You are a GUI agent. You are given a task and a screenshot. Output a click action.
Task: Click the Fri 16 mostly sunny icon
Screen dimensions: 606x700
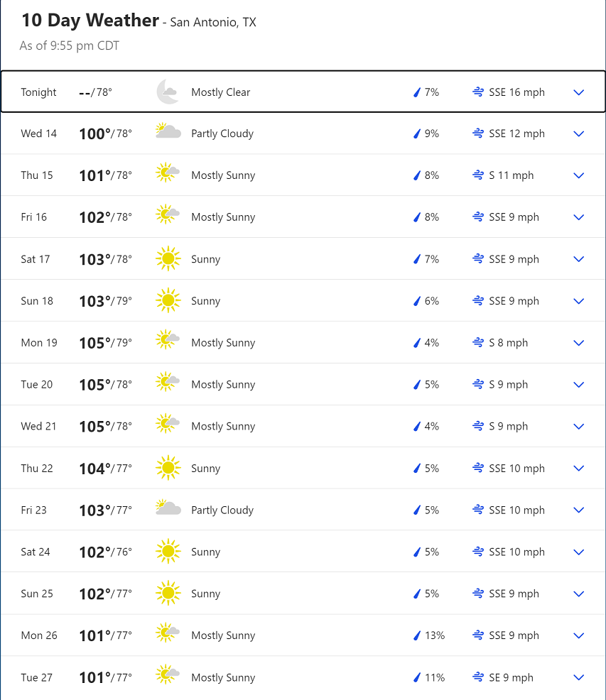click(x=168, y=214)
